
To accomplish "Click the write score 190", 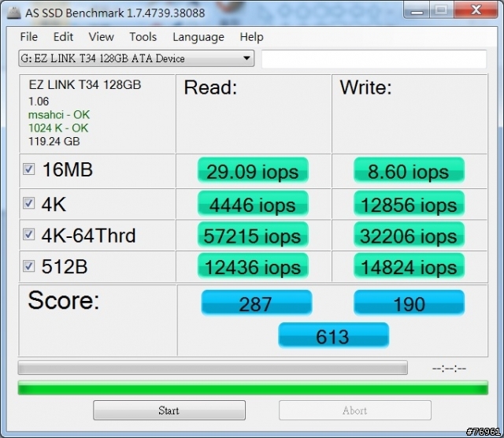I will tap(409, 303).
